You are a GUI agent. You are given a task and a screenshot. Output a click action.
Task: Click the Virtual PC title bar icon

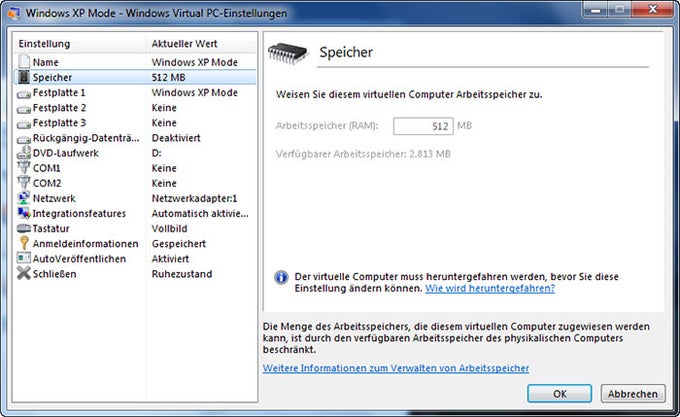pyautogui.click(x=15, y=13)
